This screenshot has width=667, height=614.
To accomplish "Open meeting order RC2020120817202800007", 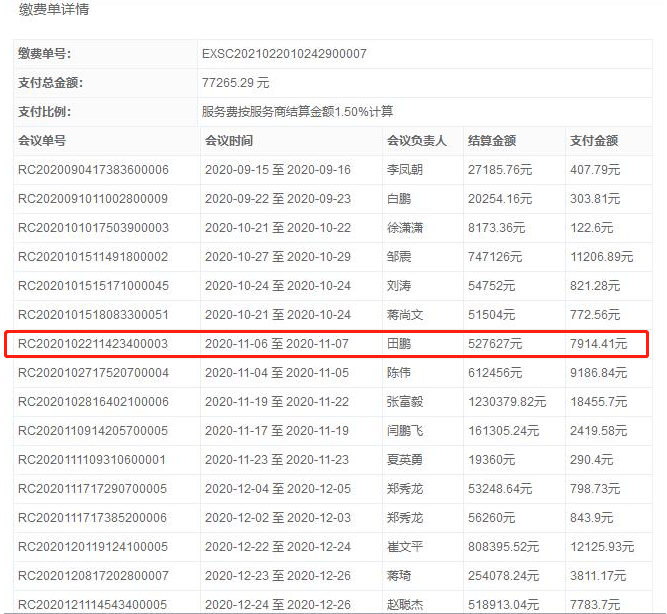I will [94, 576].
